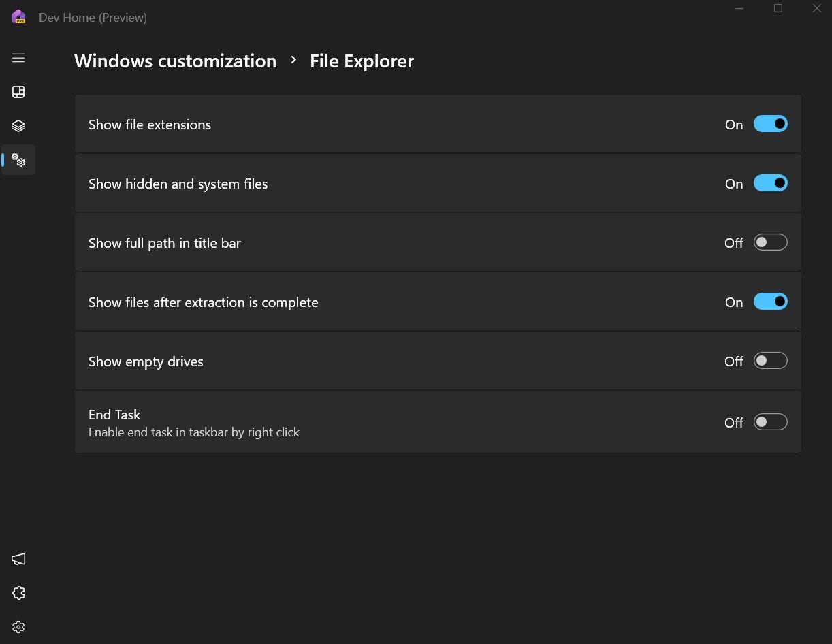Enable Show full path in title bar

coord(770,242)
